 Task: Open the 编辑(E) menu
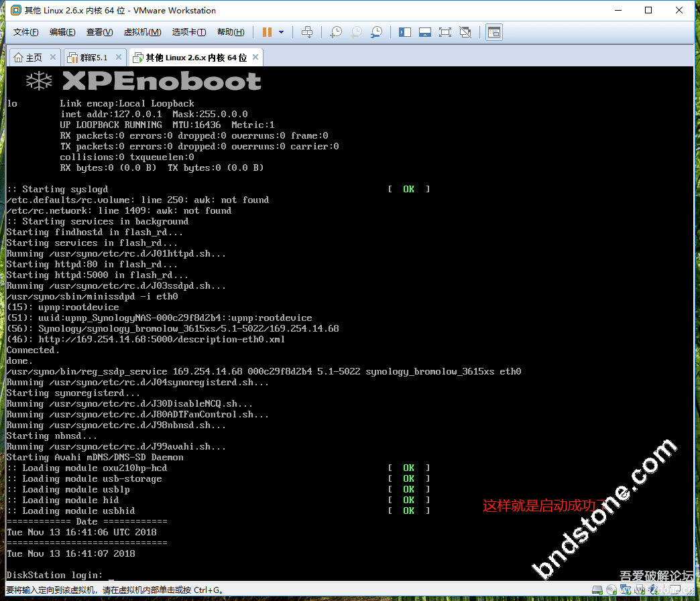[62, 32]
